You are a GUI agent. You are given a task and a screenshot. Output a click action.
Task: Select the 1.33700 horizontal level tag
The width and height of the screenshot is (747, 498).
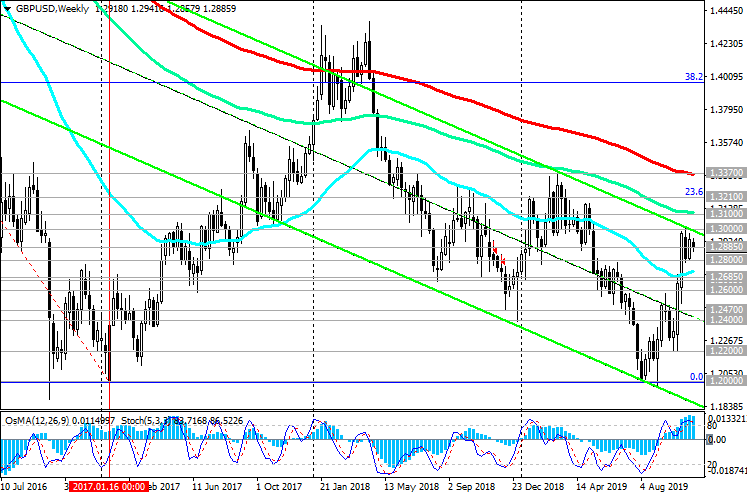(726, 173)
